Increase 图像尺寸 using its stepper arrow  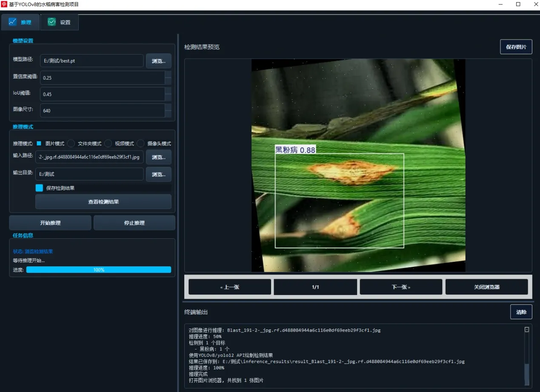[x=168, y=108]
